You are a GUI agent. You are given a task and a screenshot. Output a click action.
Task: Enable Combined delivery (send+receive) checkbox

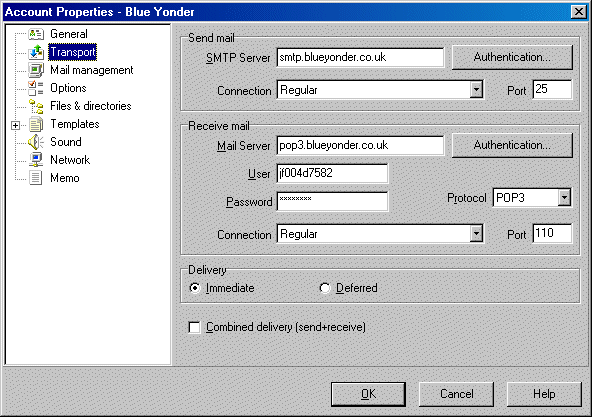[x=194, y=327]
